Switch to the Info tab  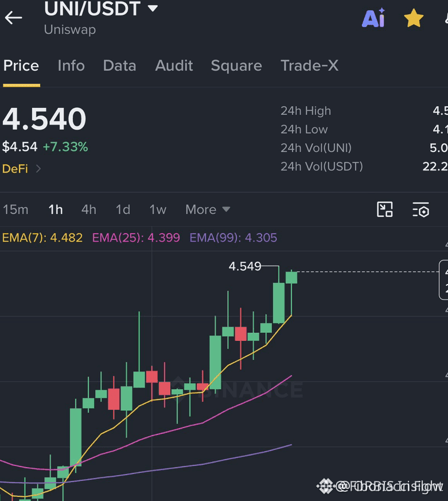[71, 66]
